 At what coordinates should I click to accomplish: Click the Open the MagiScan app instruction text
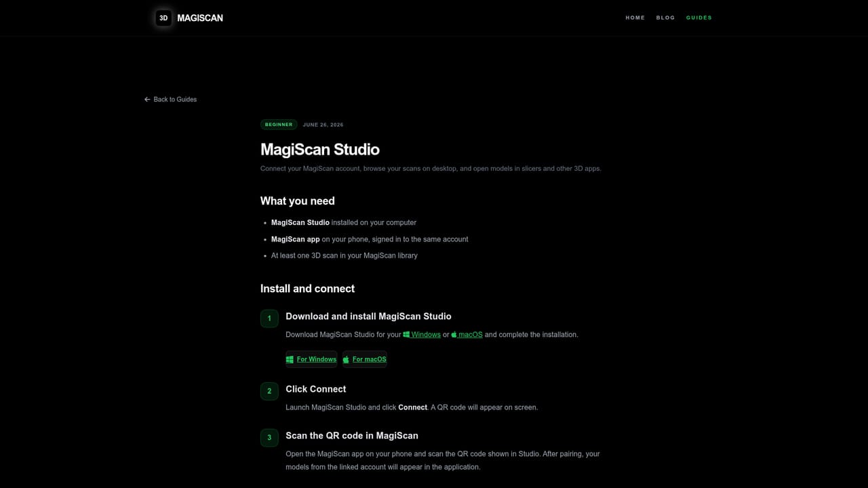443,460
